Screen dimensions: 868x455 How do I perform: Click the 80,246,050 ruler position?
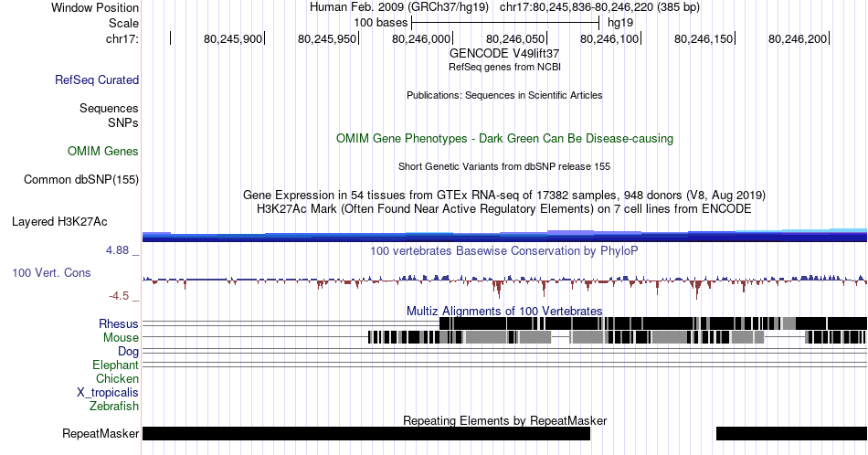pos(515,38)
